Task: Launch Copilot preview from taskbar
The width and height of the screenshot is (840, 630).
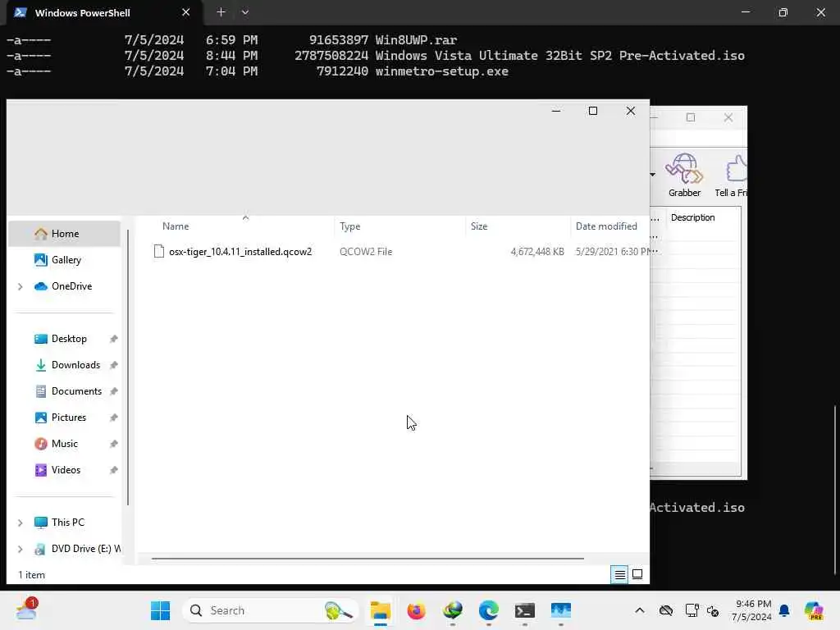Action: [x=815, y=610]
